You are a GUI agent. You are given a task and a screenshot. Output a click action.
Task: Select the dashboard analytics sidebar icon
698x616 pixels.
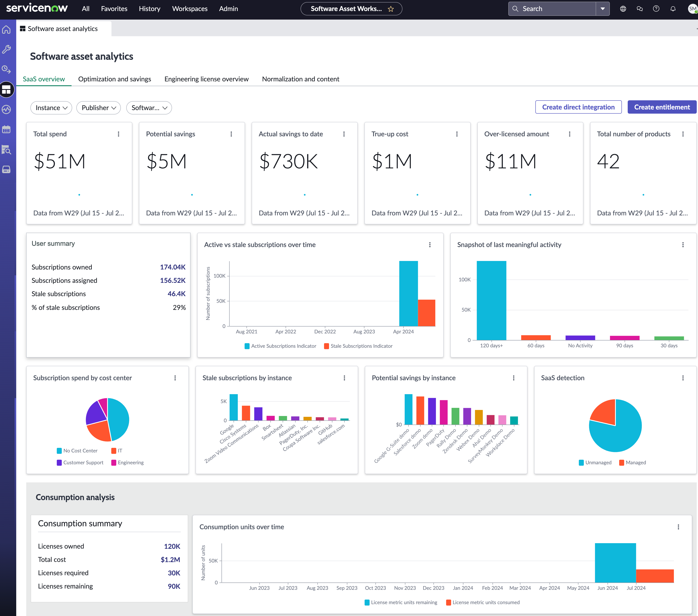(x=6, y=89)
